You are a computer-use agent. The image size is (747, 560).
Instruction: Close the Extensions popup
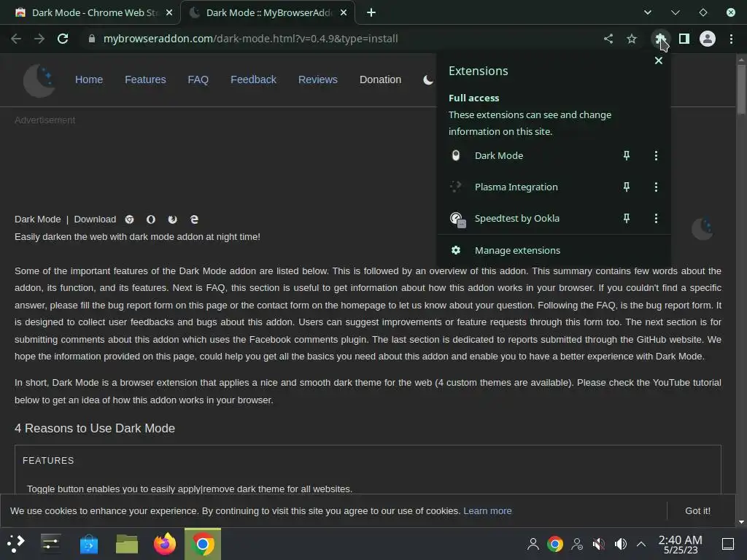(659, 61)
